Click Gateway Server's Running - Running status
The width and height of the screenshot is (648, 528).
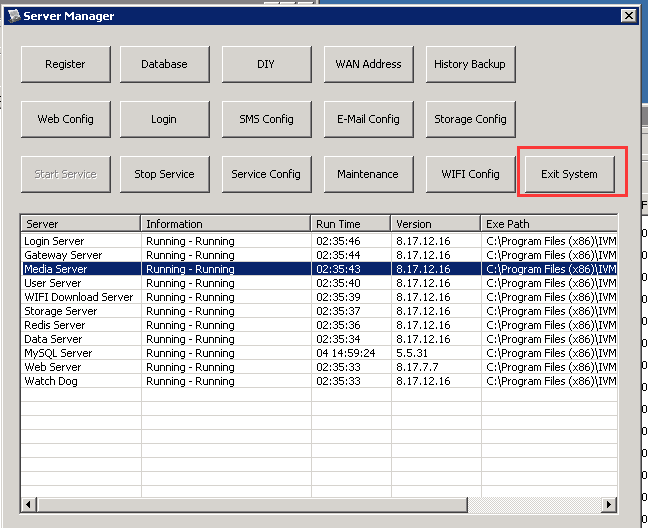(191, 255)
